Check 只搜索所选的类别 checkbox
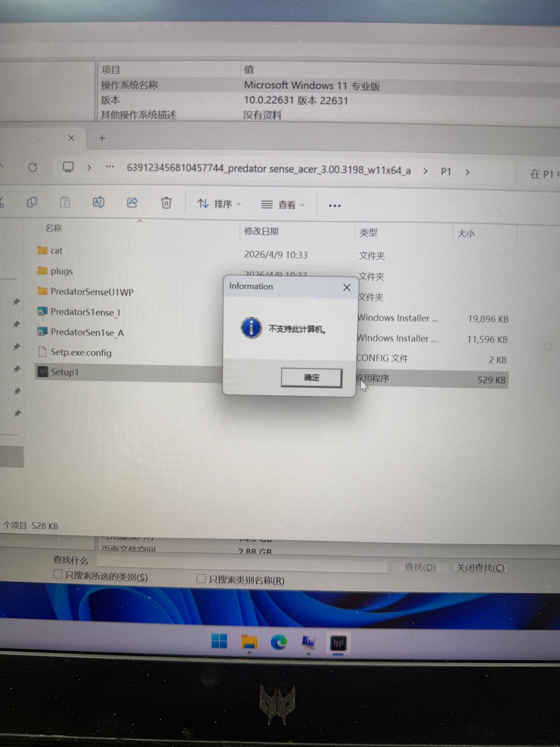The height and width of the screenshot is (747, 560). (x=58, y=574)
